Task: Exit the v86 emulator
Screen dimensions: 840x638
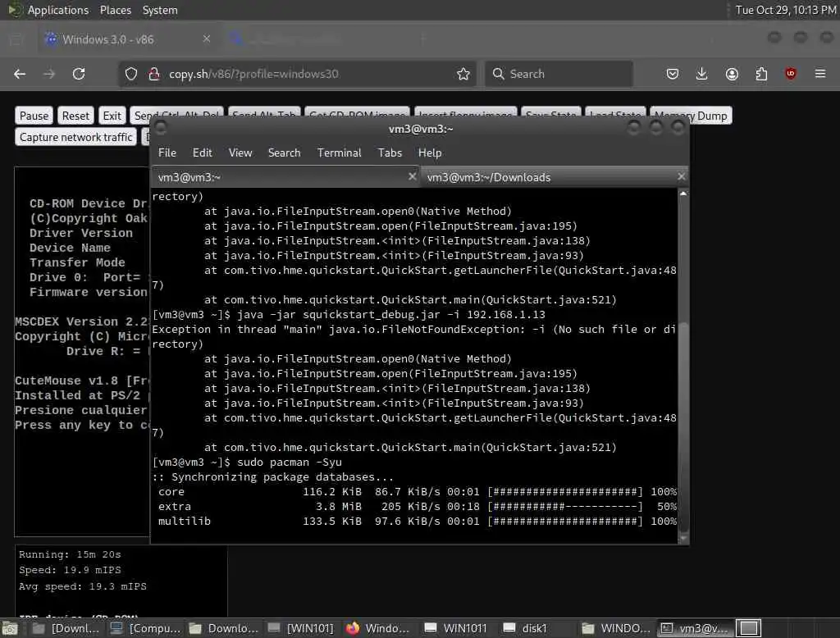Action: click(x=112, y=116)
